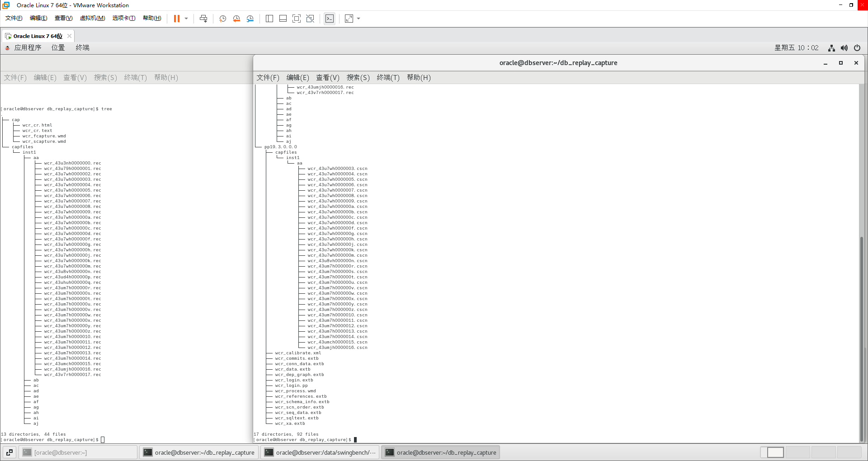The image size is (868, 461).
Task: Open VMware 查看(V) menu
Action: (x=63, y=18)
